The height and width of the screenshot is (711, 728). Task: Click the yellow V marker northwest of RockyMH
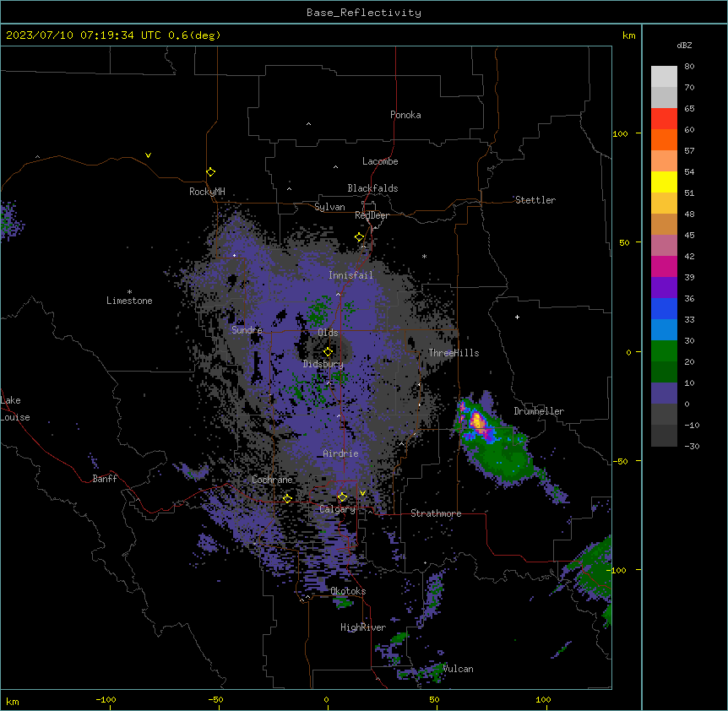click(x=148, y=155)
